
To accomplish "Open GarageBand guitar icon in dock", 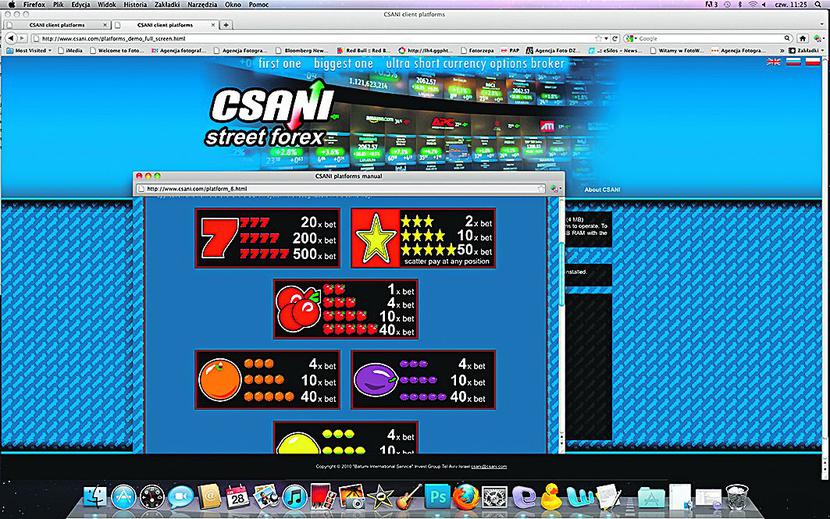I will click(409, 497).
